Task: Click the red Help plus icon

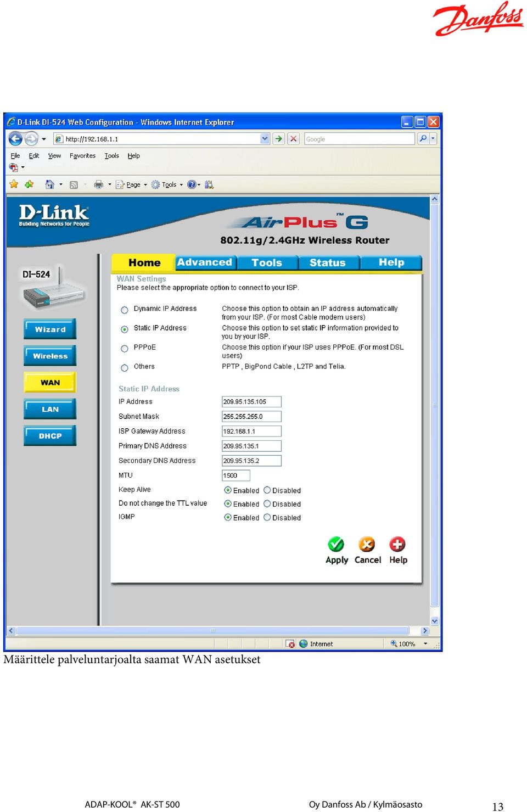Action: click(x=397, y=544)
